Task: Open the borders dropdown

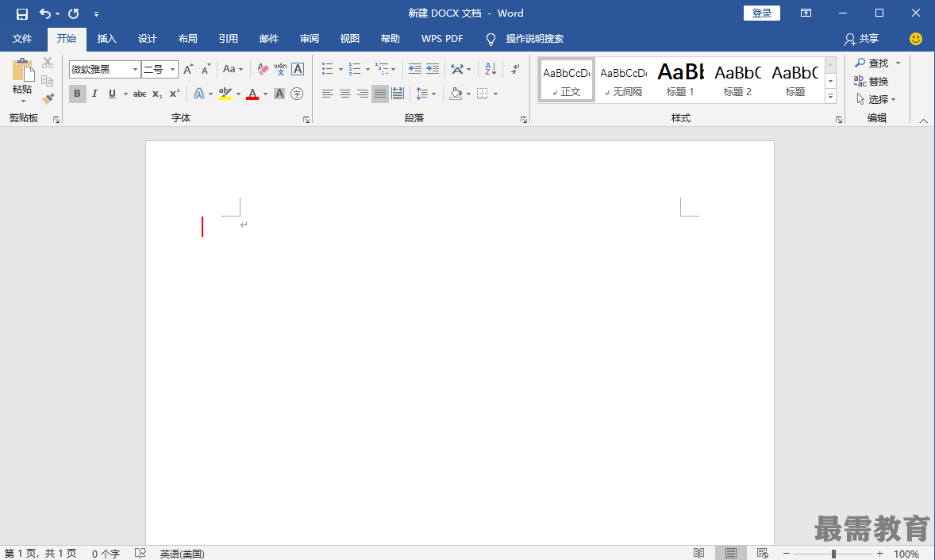Action: click(495, 94)
